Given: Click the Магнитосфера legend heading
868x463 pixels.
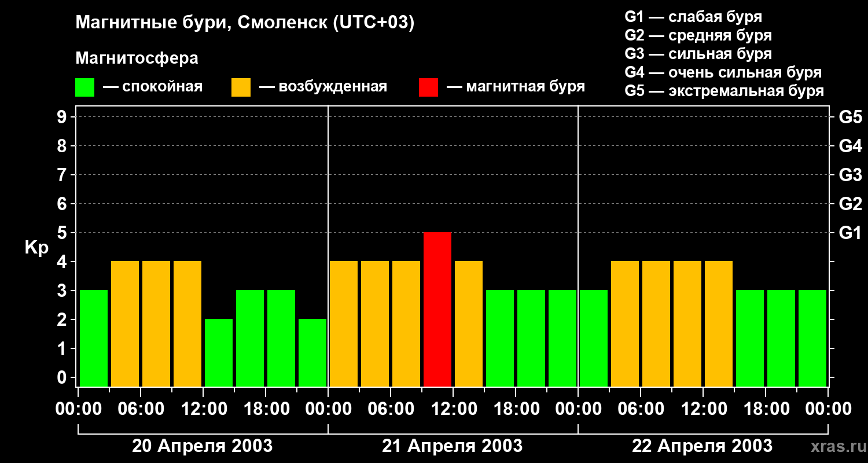Looking at the screenshot, I should click(137, 58).
